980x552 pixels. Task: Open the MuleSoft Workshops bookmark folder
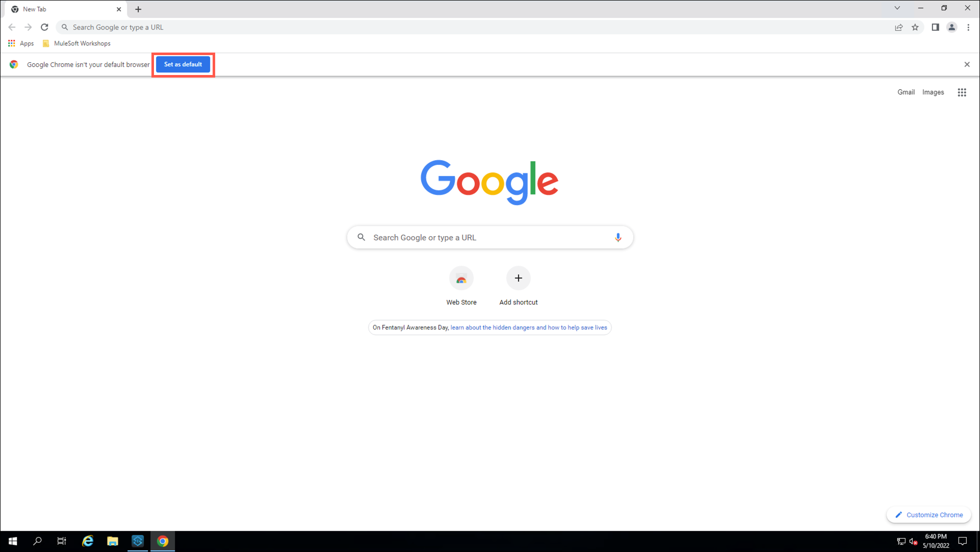click(x=76, y=44)
